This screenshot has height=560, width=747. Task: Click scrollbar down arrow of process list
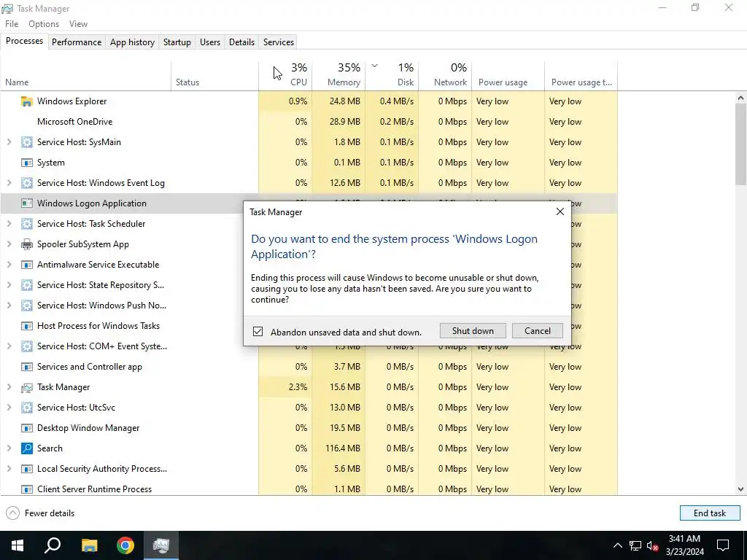740,489
